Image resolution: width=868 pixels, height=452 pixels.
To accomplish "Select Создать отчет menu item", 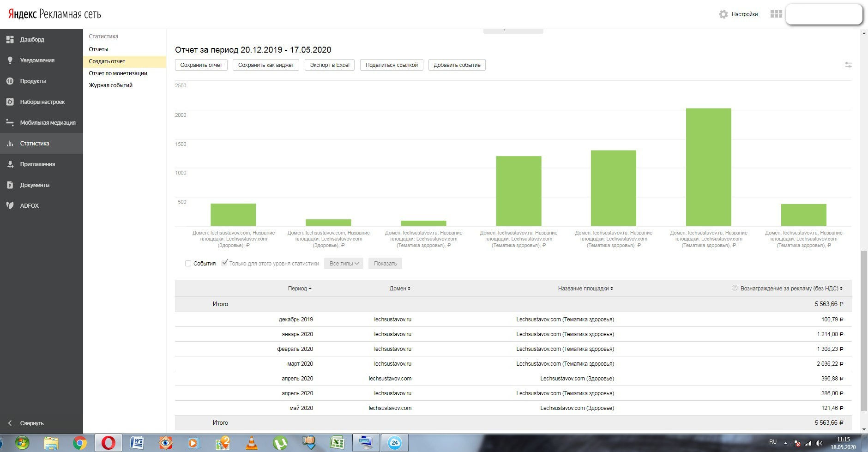I will (x=125, y=61).
